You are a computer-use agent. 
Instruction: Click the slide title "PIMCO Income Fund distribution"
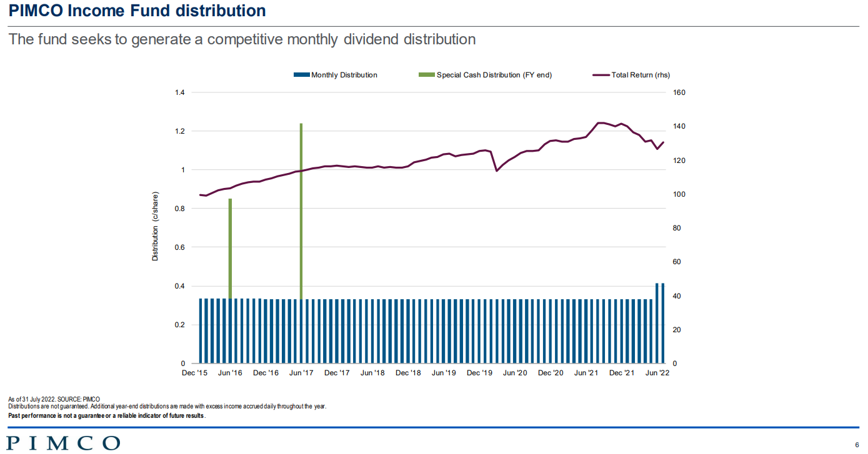pos(137,11)
